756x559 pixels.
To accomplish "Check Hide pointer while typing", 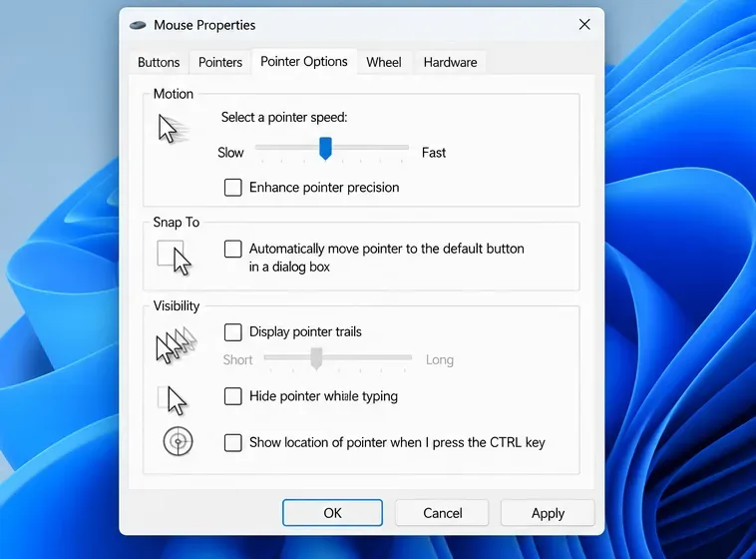I will coord(232,396).
